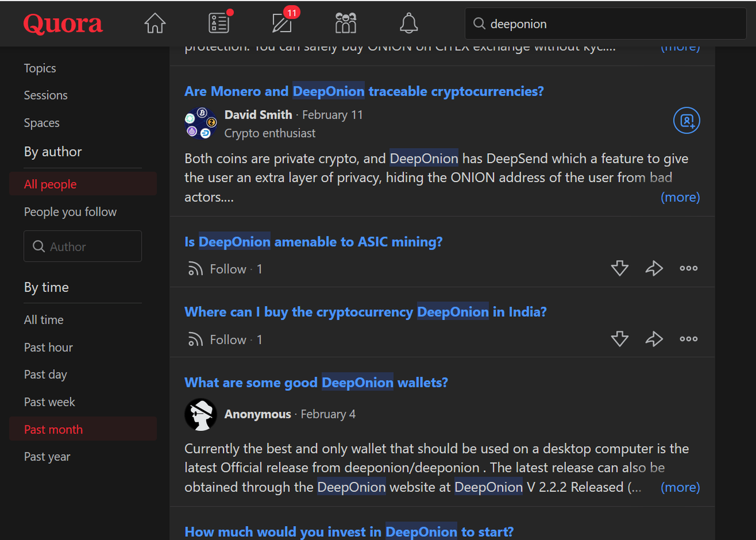756x540 pixels.
Task: Open question about Monero and DeepOnion traceability
Action: 364,91
